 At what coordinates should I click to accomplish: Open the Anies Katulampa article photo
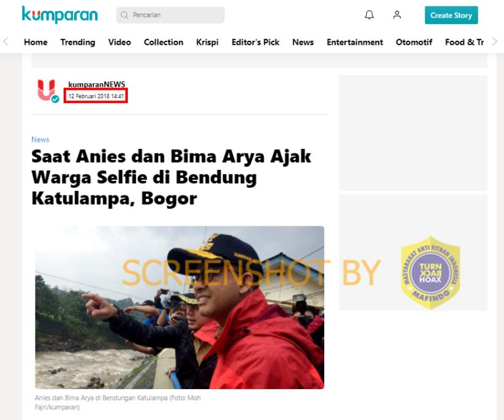point(180,308)
